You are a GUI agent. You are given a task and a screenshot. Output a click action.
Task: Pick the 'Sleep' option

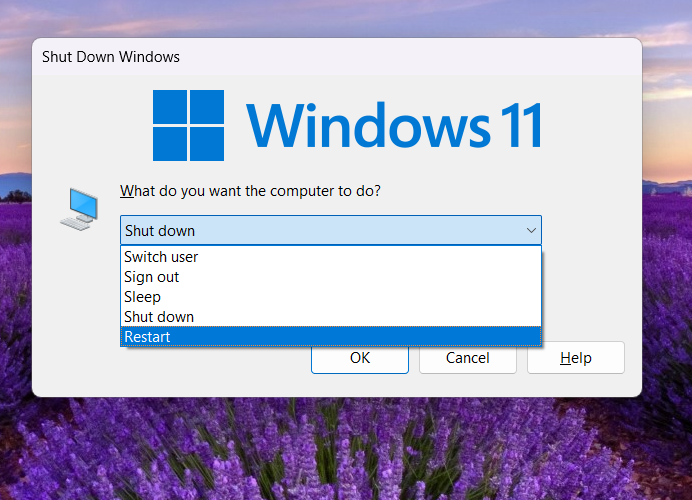point(142,297)
